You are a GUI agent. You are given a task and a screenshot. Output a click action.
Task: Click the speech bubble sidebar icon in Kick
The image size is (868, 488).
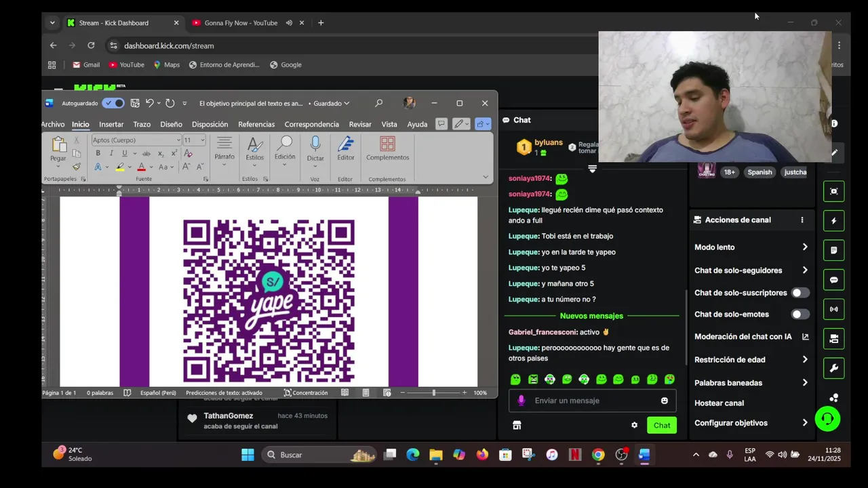(833, 280)
